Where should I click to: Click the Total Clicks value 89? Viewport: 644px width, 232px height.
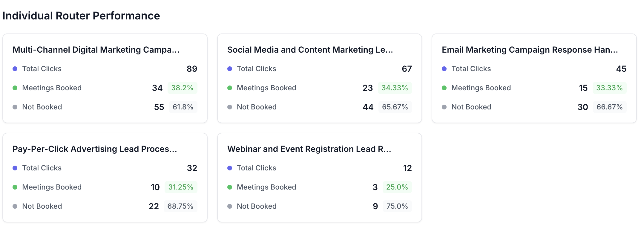tap(192, 69)
